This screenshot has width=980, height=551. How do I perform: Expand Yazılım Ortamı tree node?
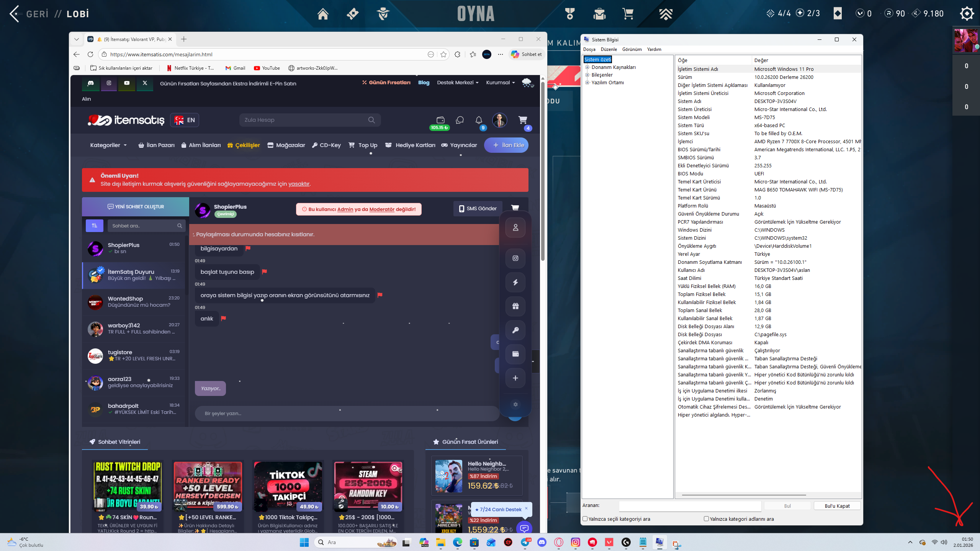[587, 83]
